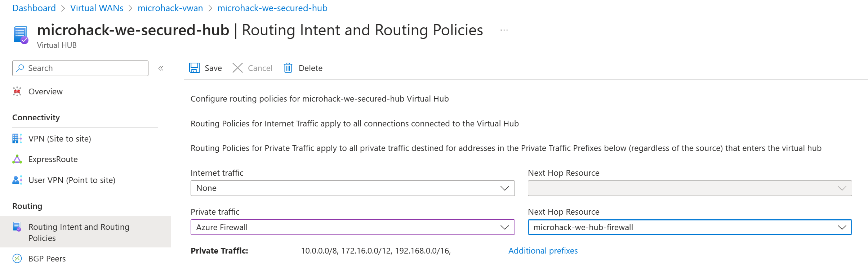The height and width of the screenshot is (273, 868).
Task: Click the disabled Internet traffic Next Hop Resource dropdown
Action: click(x=690, y=188)
